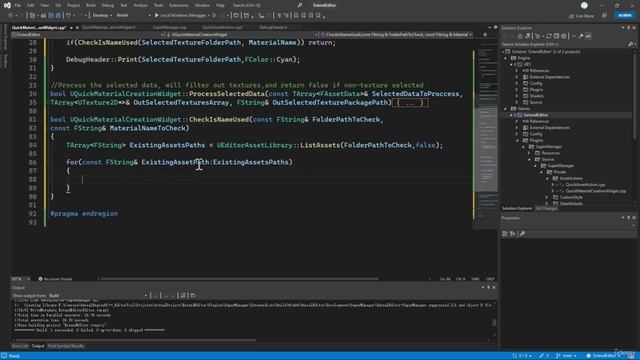The width and height of the screenshot is (640, 360).
Task: Select the Private folder in Solution Explorer
Action: pos(560,172)
